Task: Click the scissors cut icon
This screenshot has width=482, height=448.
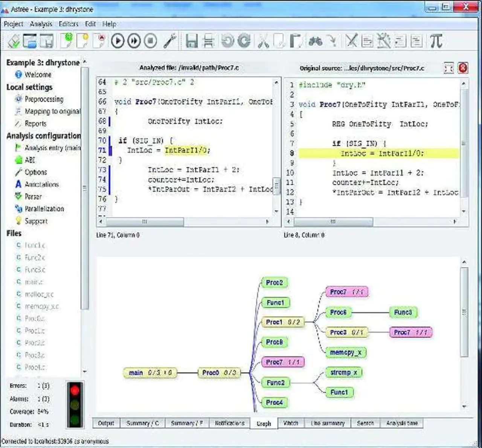Action: [x=263, y=41]
